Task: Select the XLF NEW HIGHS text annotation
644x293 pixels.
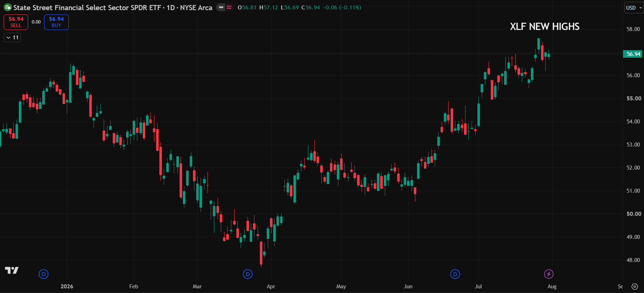Action: 545,27
